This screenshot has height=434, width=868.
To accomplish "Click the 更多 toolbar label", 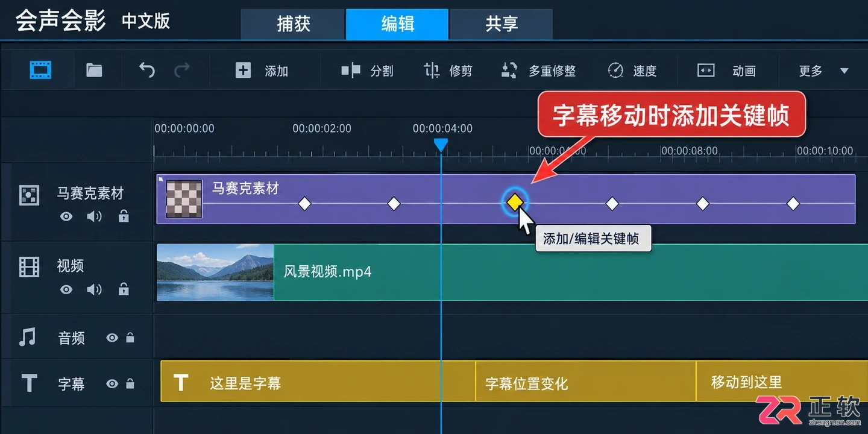I will pyautogui.click(x=811, y=71).
